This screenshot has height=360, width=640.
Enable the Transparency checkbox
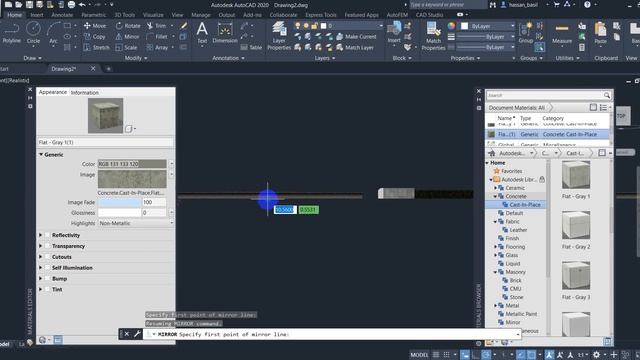coord(47,246)
